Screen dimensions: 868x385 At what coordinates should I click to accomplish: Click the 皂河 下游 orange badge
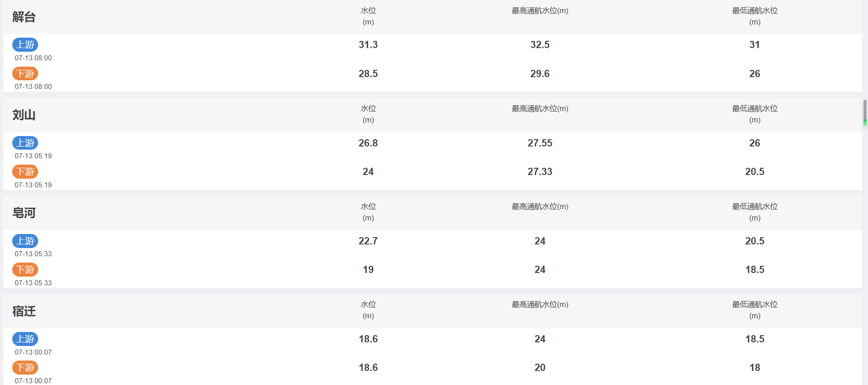25,269
